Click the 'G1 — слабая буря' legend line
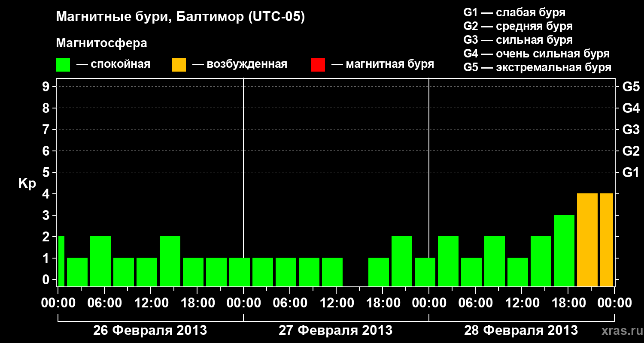The width and height of the screenshot is (644, 343). click(514, 12)
